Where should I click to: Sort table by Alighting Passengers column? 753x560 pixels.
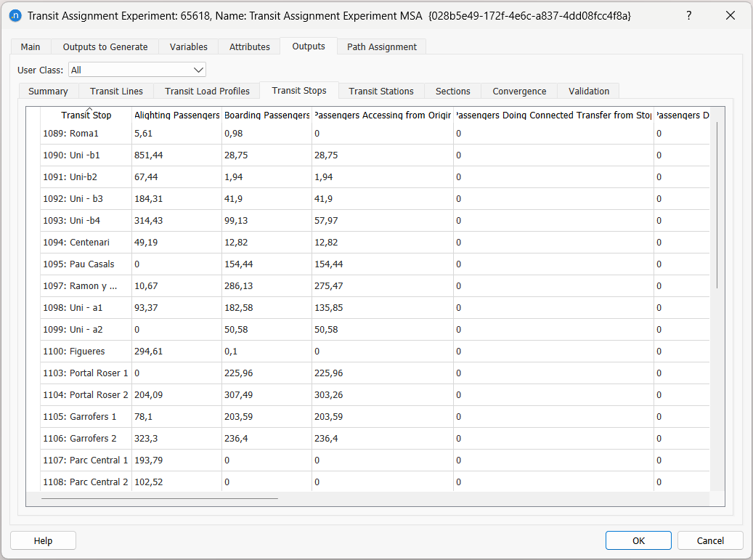(x=176, y=115)
